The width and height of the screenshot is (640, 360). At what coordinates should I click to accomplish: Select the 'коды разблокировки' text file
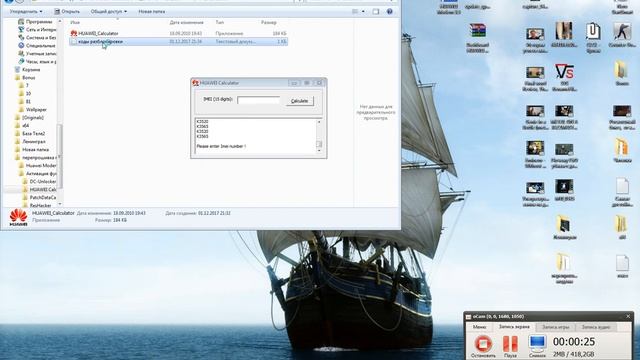178,41
